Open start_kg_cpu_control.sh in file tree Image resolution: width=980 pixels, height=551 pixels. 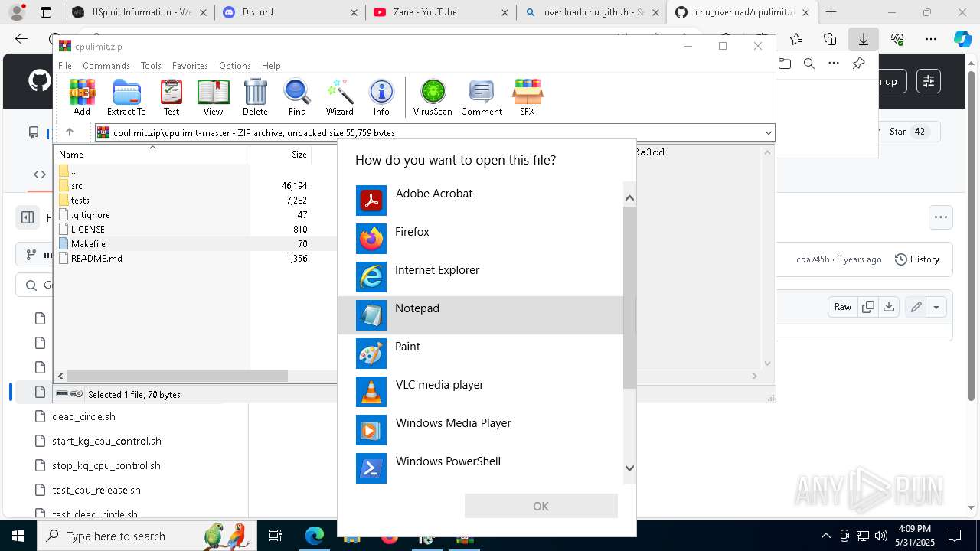106,441
